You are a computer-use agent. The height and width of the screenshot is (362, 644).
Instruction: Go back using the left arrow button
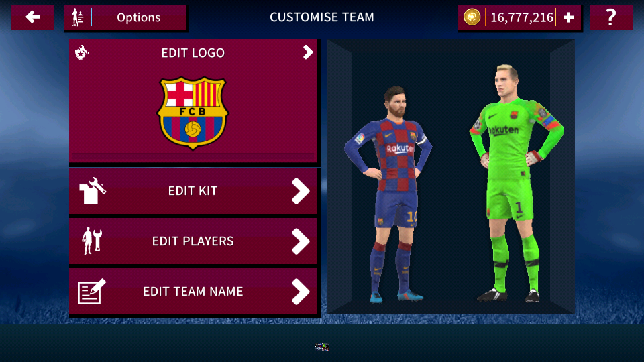coord(33,17)
